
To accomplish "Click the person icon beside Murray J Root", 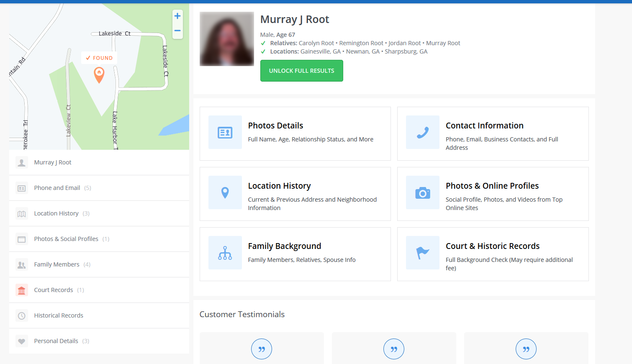I will click(x=22, y=162).
